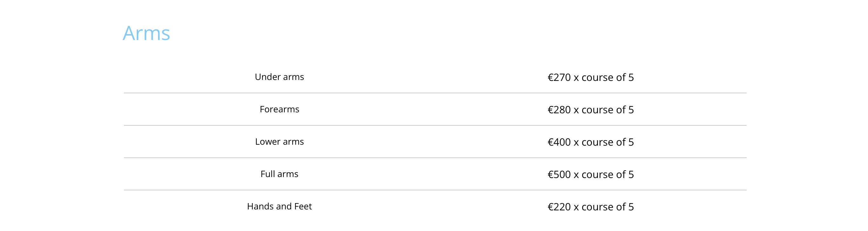Click the divider line below Forearms

435,125
